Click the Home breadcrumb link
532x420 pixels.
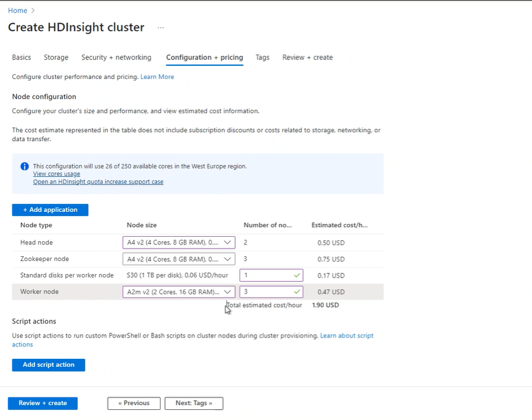(17, 11)
